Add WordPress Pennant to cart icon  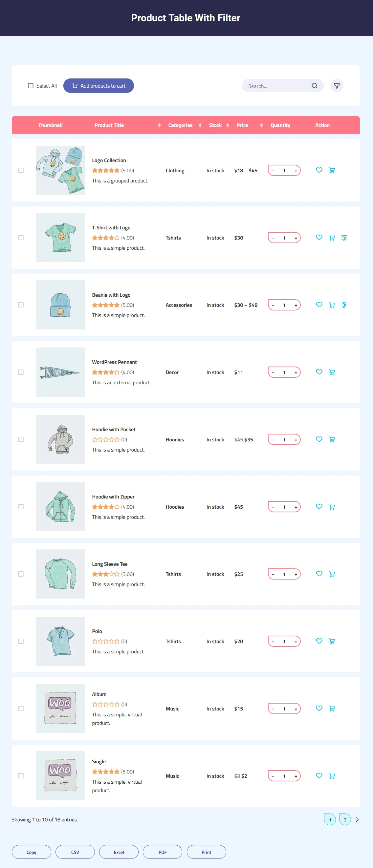332,372
